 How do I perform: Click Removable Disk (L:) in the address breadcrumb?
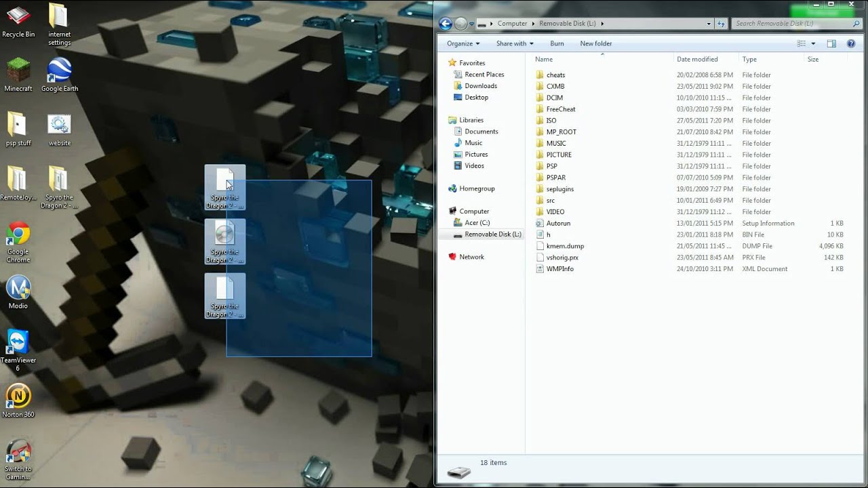(568, 24)
